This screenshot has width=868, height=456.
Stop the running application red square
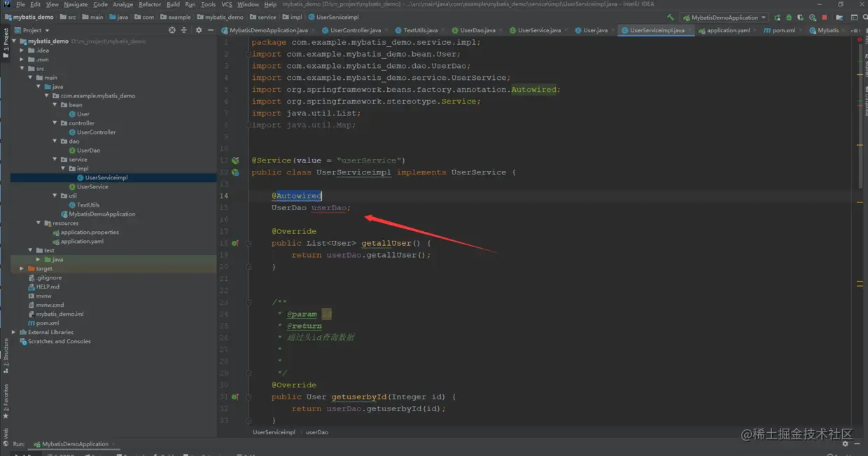824,18
